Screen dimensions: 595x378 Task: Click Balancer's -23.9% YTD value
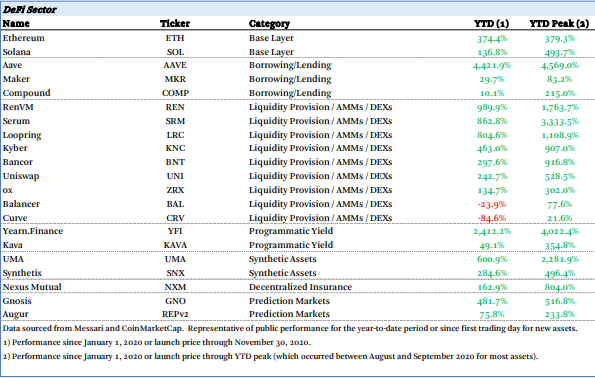click(492, 205)
